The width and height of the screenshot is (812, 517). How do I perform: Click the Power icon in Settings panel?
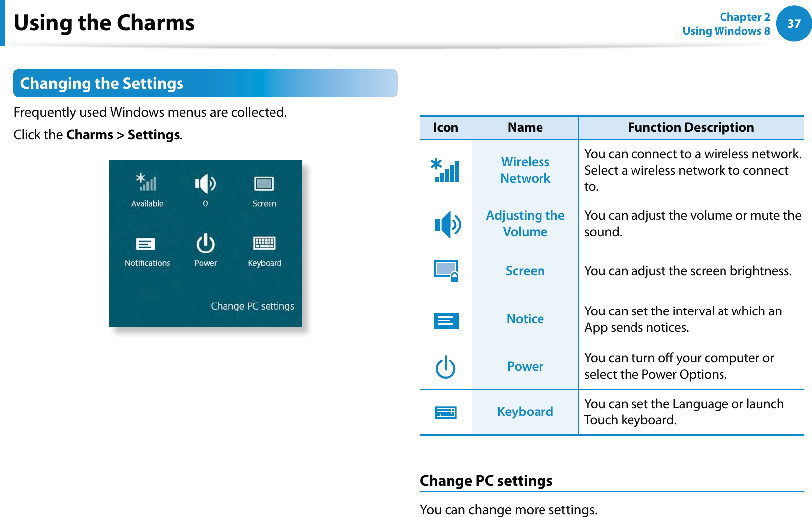(205, 244)
